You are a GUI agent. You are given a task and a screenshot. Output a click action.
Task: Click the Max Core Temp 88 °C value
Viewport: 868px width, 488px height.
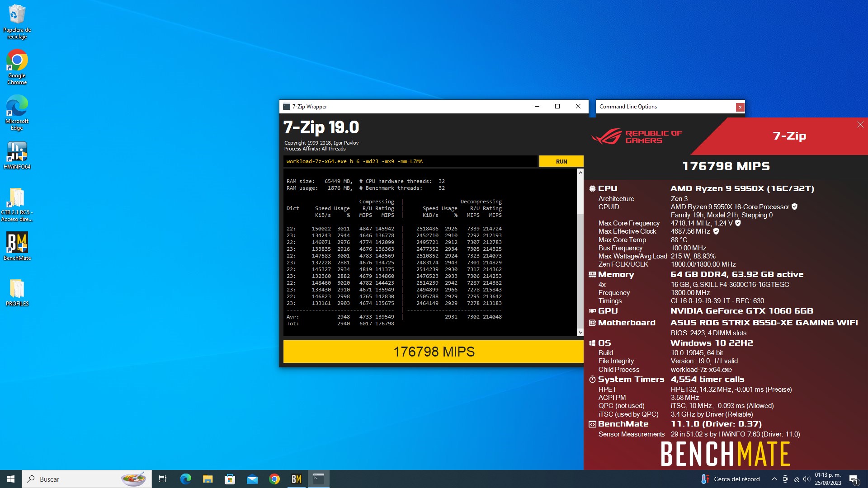coord(679,239)
